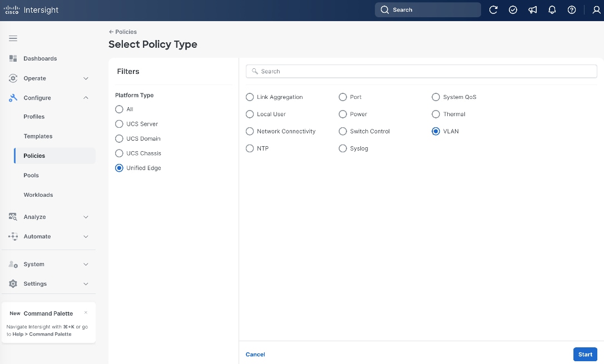Open the user profile icon
This screenshot has width=604, height=364.
596,10
